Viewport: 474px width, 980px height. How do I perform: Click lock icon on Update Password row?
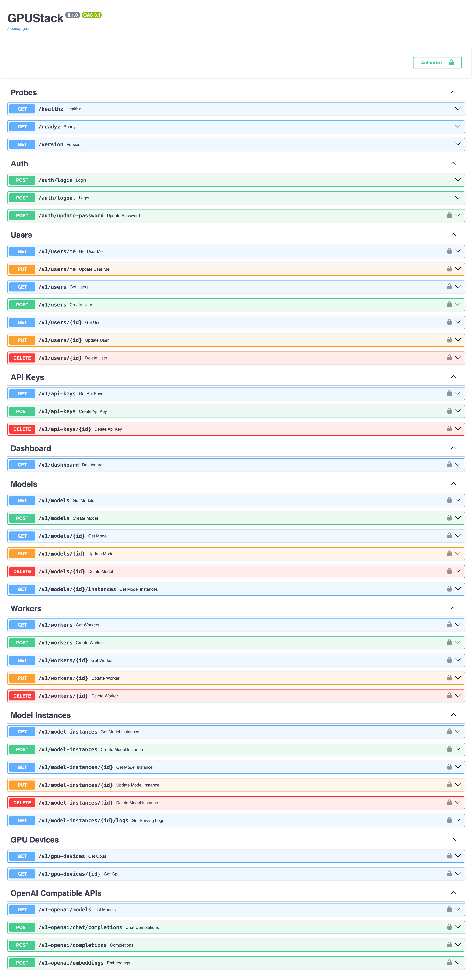449,215
